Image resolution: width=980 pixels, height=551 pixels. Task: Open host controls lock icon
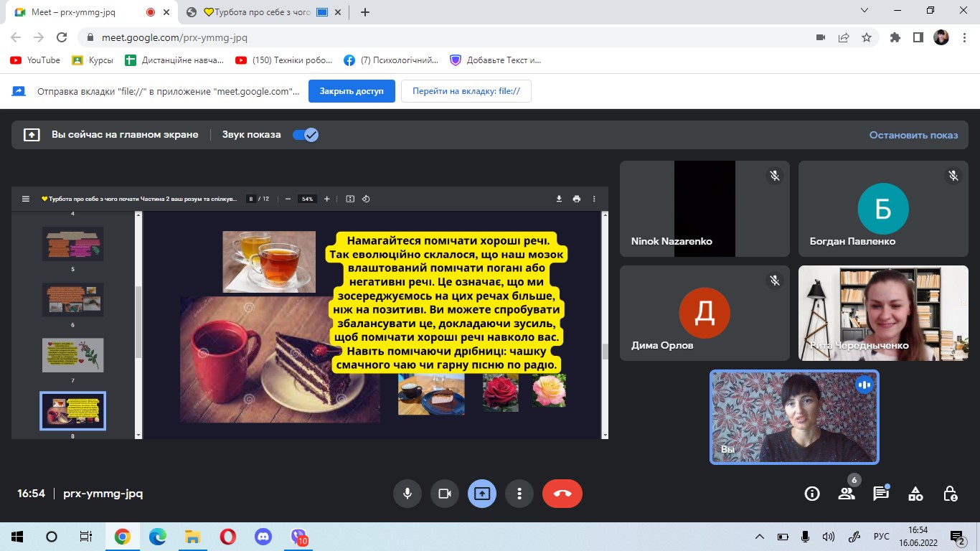tap(950, 494)
